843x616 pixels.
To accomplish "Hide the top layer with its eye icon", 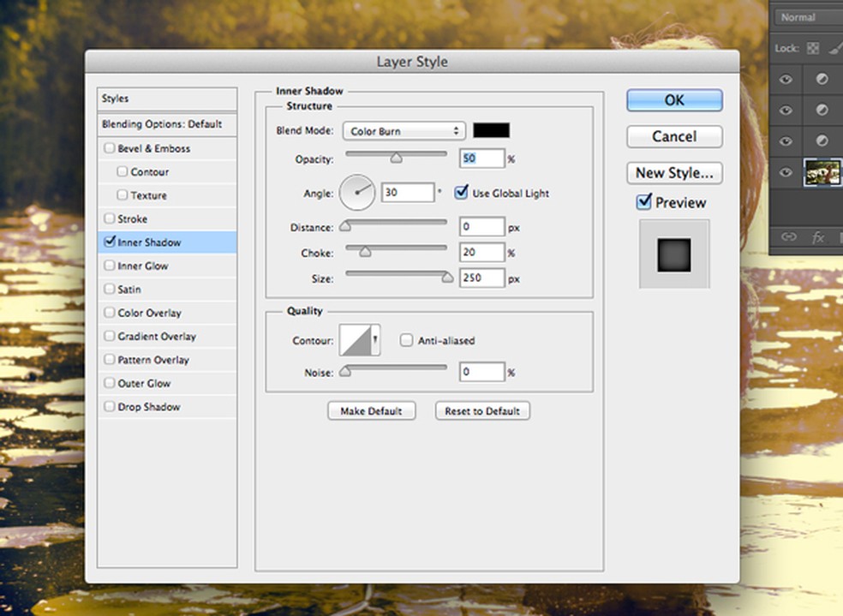I will [786, 80].
